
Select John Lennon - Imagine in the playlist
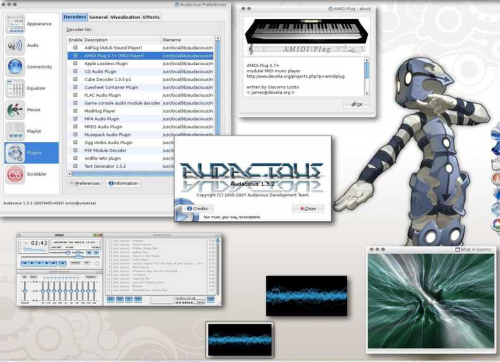click(x=128, y=240)
